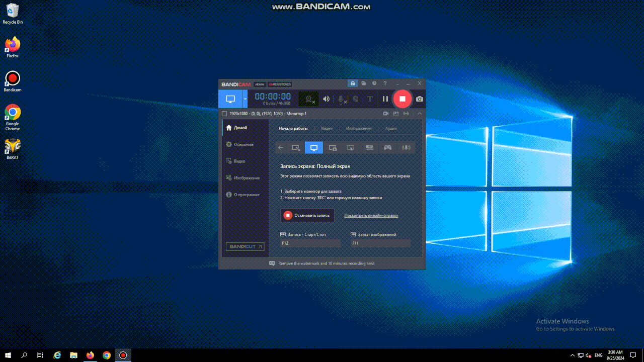The image size is (644, 362).
Task: Open File Explorer from the taskbar
Action: click(x=73, y=355)
